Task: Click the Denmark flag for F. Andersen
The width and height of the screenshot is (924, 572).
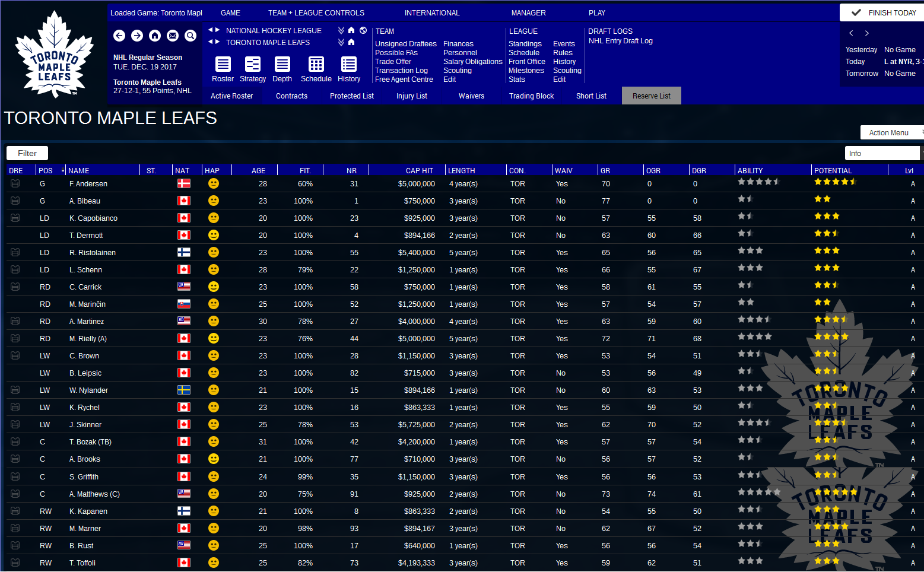Action: 184,183
